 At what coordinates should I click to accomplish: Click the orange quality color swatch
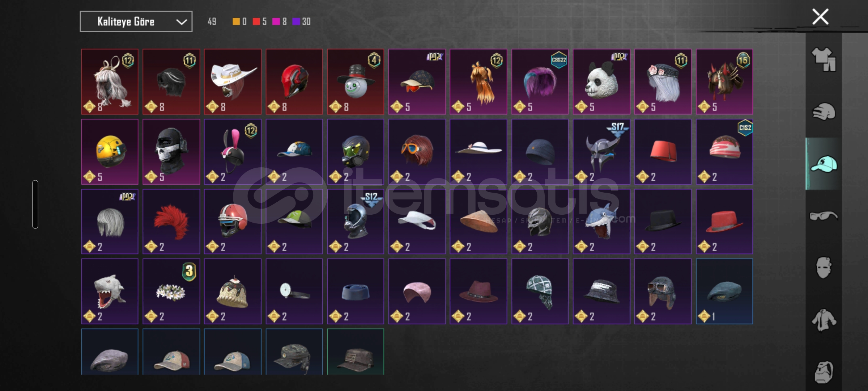click(236, 22)
